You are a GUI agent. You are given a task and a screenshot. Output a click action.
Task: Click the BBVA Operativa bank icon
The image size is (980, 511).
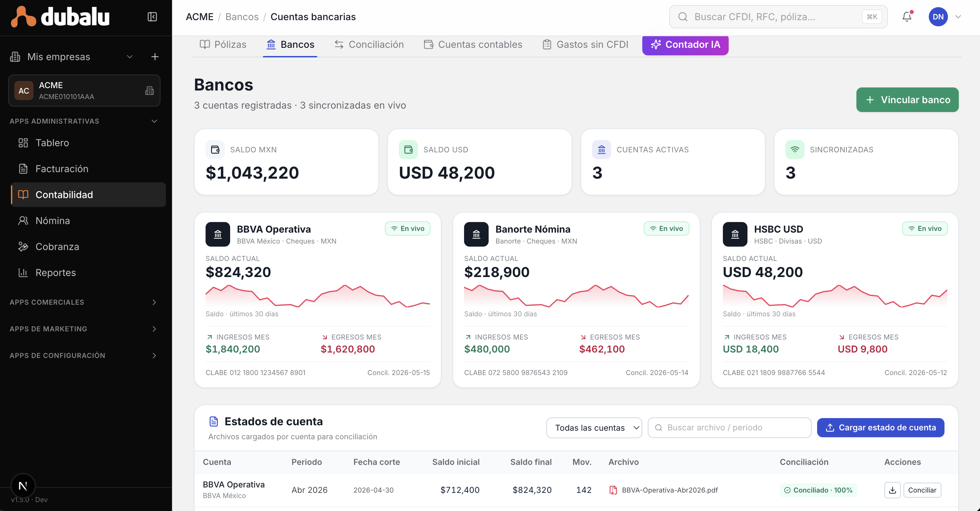pos(218,234)
